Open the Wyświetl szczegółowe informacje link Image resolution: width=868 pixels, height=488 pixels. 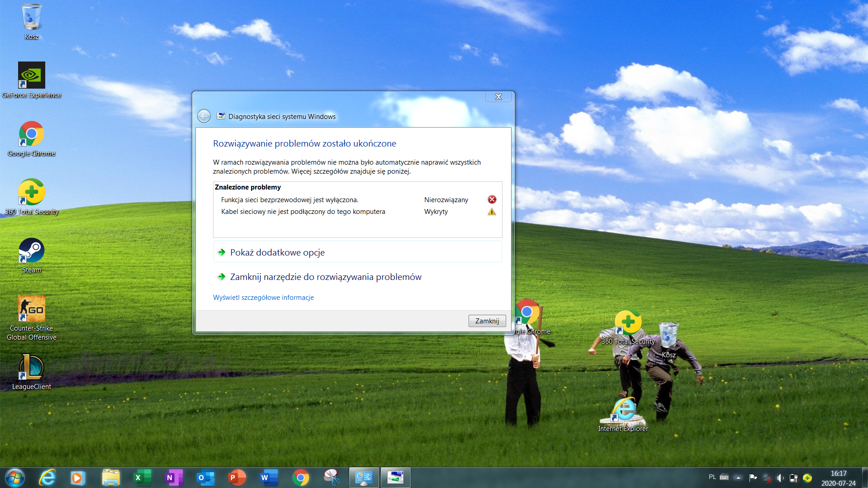263,297
